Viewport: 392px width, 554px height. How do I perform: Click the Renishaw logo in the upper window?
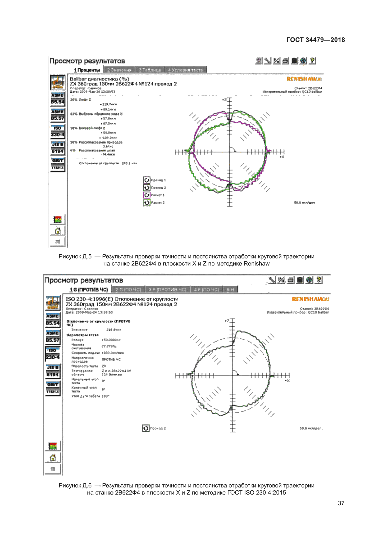click(x=304, y=79)
